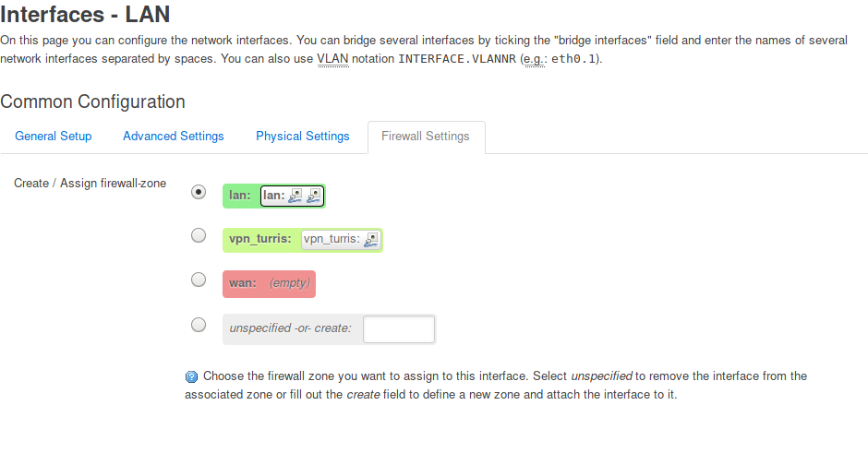This screenshot has height=453, width=868.
Task: Click the inner lan: network box
Action: (292, 196)
